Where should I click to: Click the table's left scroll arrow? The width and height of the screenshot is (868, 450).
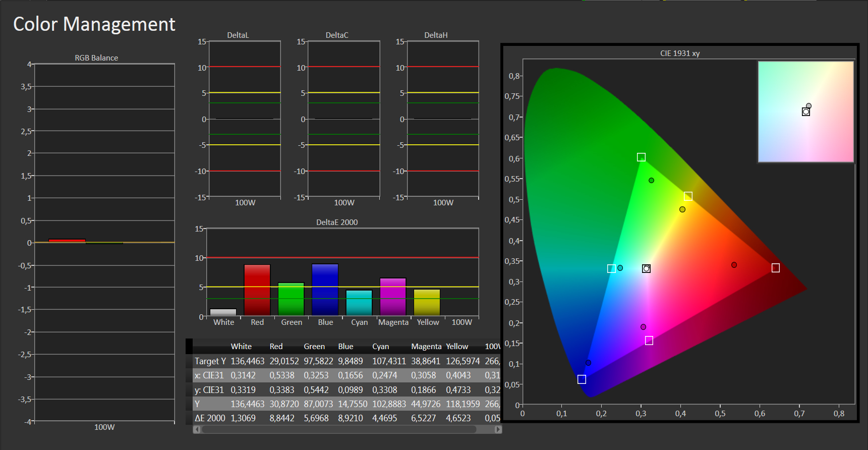pyautogui.click(x=197, y=429)
